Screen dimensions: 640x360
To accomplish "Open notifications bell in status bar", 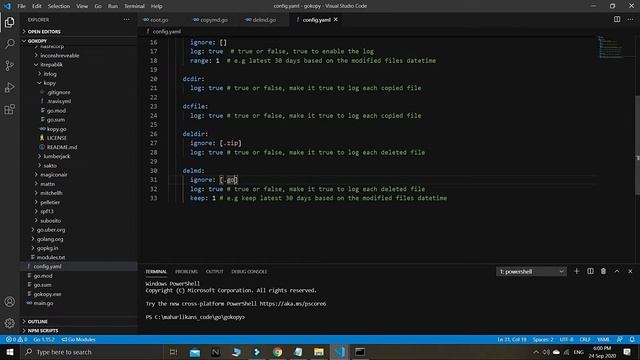I will point(632,340).
